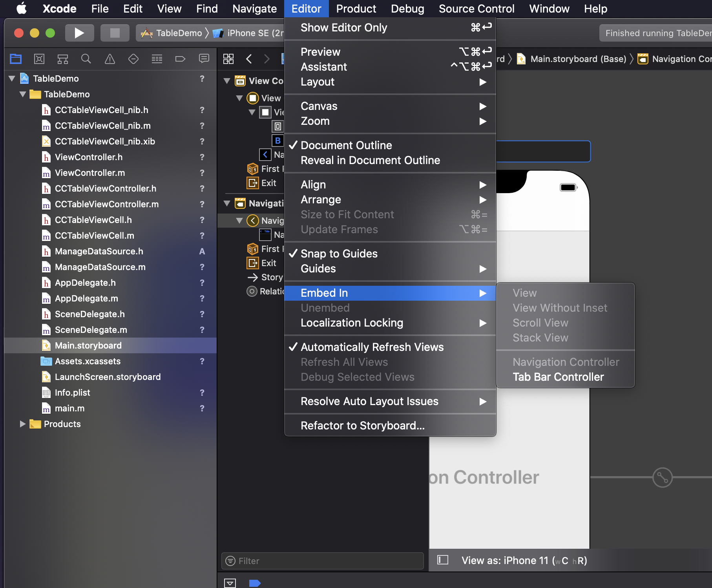Choose Preview in Editor menu

(x=390, y=52)
